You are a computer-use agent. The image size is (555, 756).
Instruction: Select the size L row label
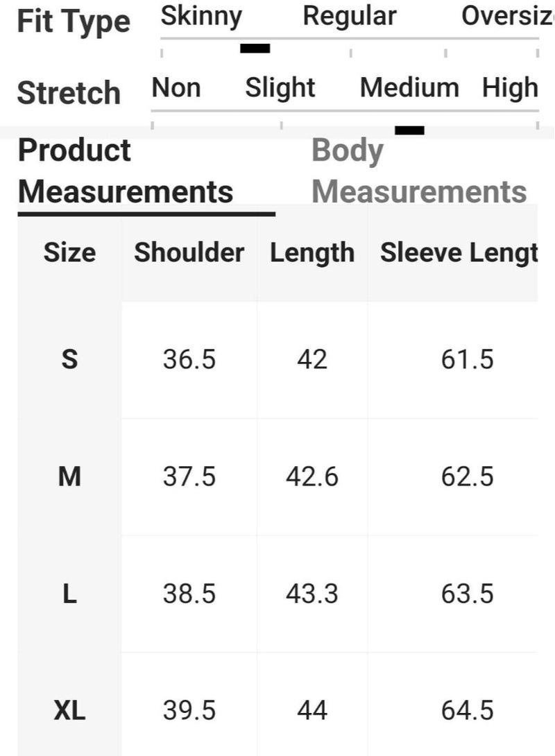point(69,594)
